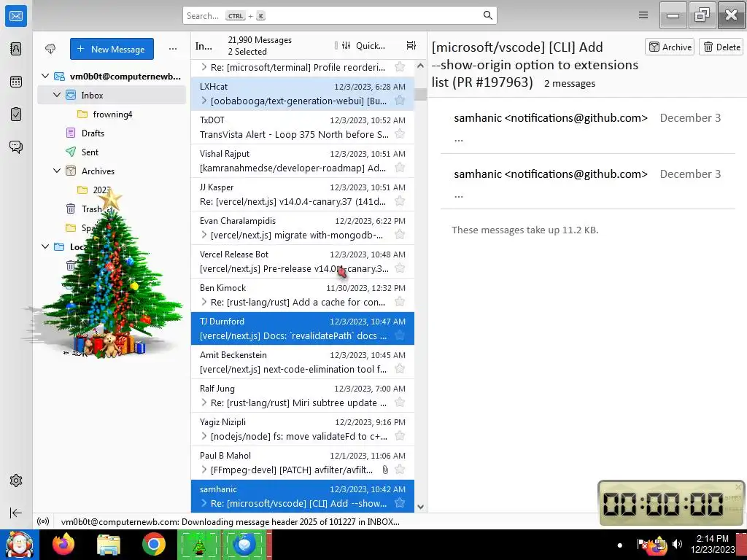The height and width of the screenshot is (560, 747).
Task: Select TJ Durnford revalidatePath message
Action: click(303, 329)
